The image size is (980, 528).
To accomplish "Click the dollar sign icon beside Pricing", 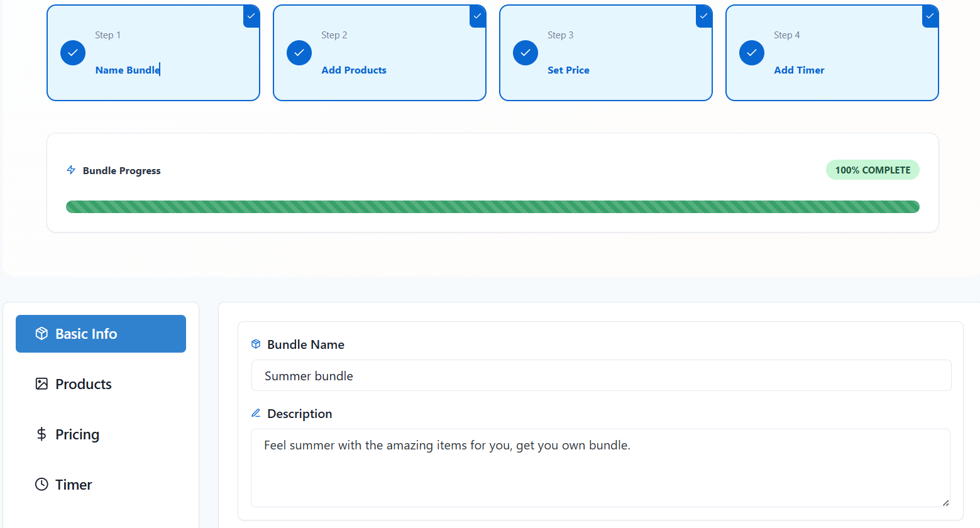I will tap(41, 434).
